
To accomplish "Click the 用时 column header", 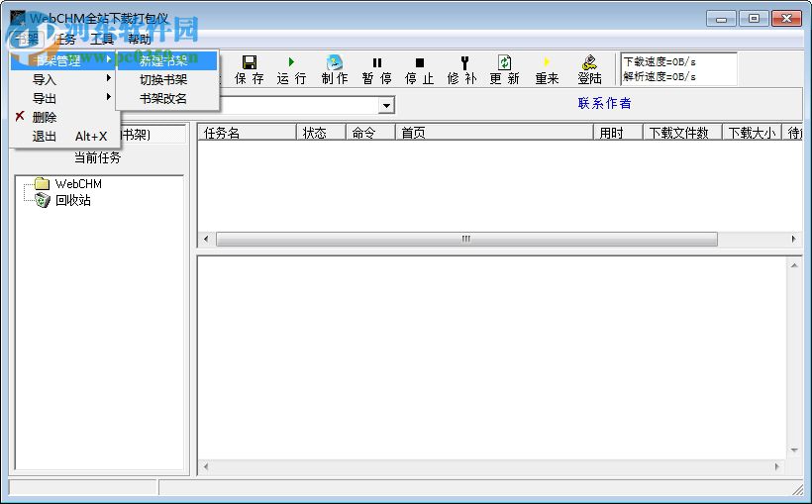I will pyautogui.click(x=618, y=133).
